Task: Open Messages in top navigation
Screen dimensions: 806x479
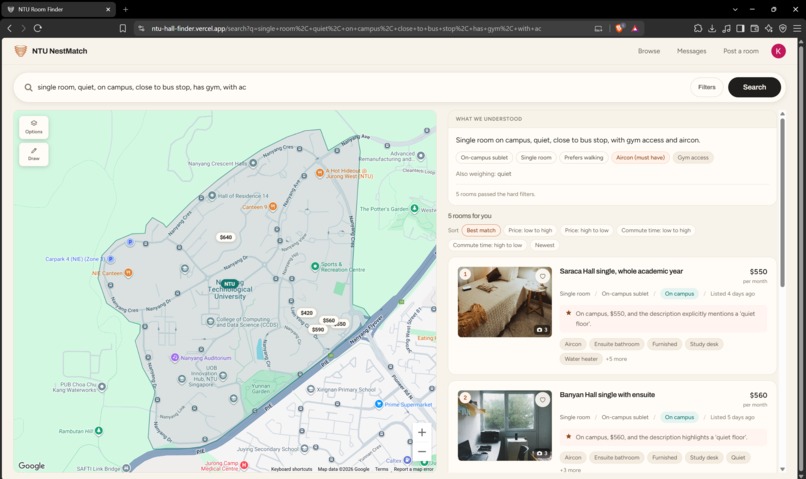Action: point(691,51)
